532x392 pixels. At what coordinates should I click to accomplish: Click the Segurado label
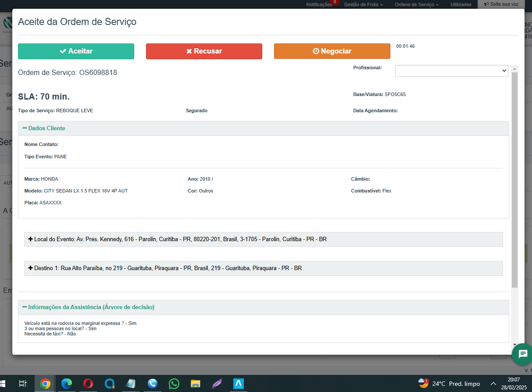(x=196, y=110)
